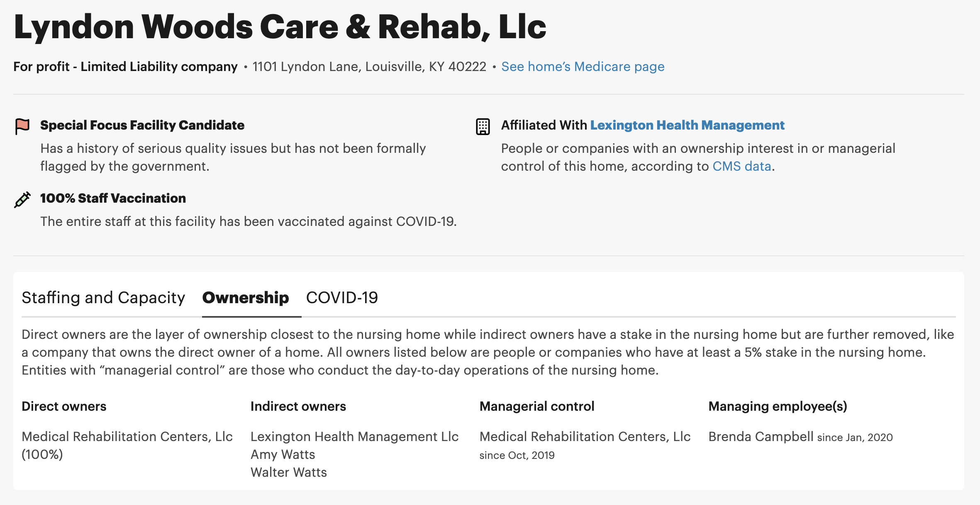
Task: Open the See home's Medicare page link
Action: point(583,66)
